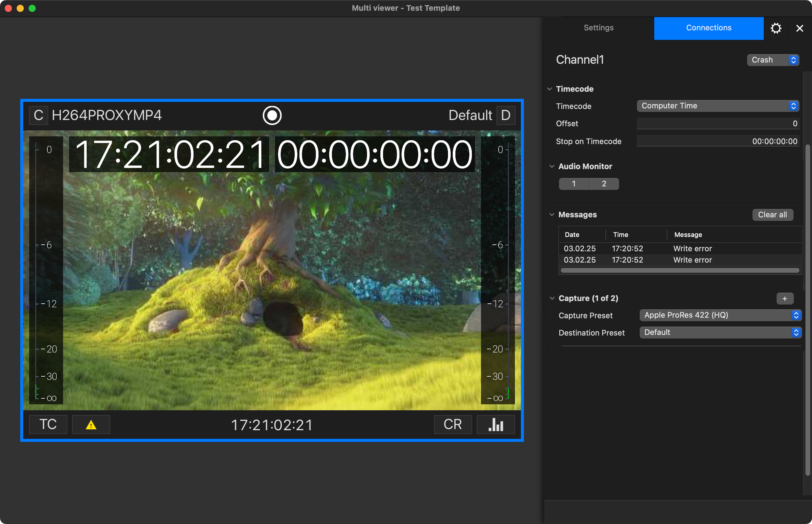Open the Timecode source dropdown
Screen dimensions: 812x524
point(718,106)
